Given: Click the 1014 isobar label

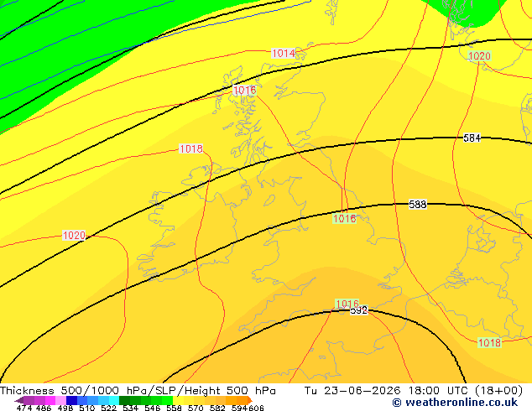Looking at the screenshot, I should (284, 53).
